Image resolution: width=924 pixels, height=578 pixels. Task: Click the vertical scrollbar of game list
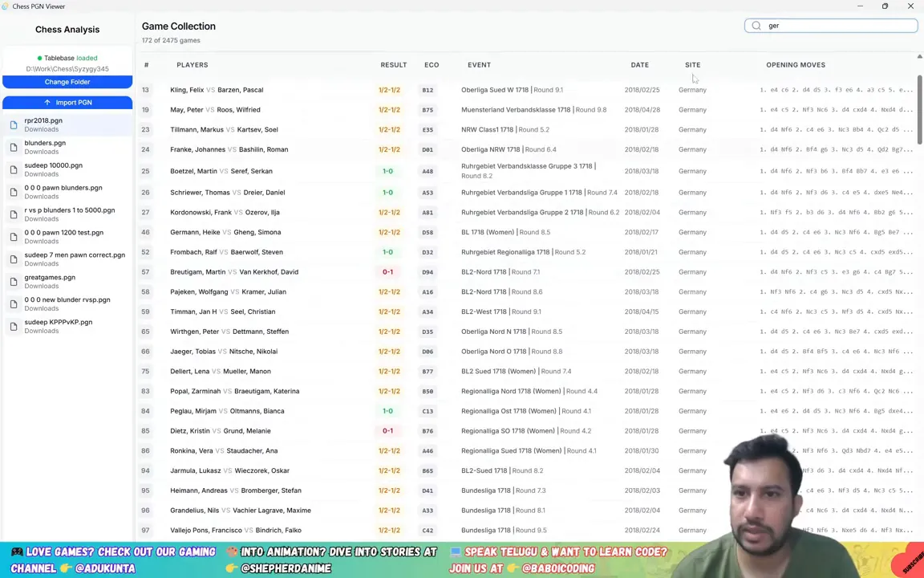pyautogui.click(x=919, y=109)
